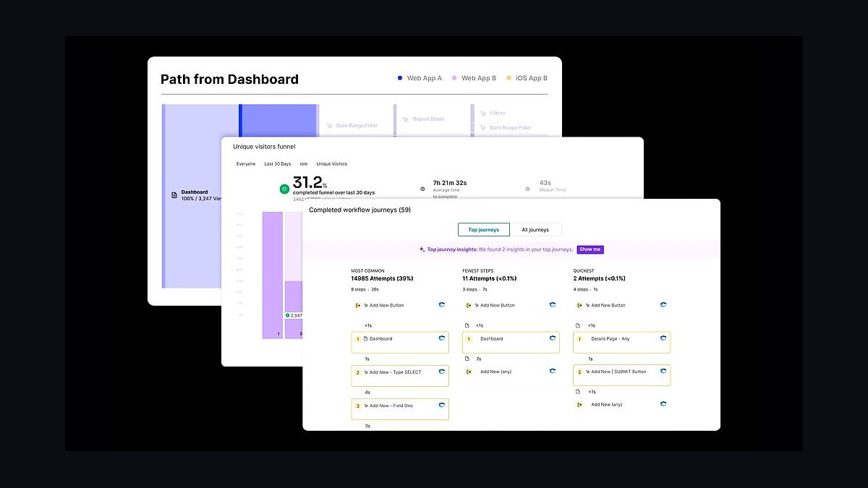Click cursor icon beside Report Detail path node
The height and width of the screenshot is (488, 868).
pos(406,119)
